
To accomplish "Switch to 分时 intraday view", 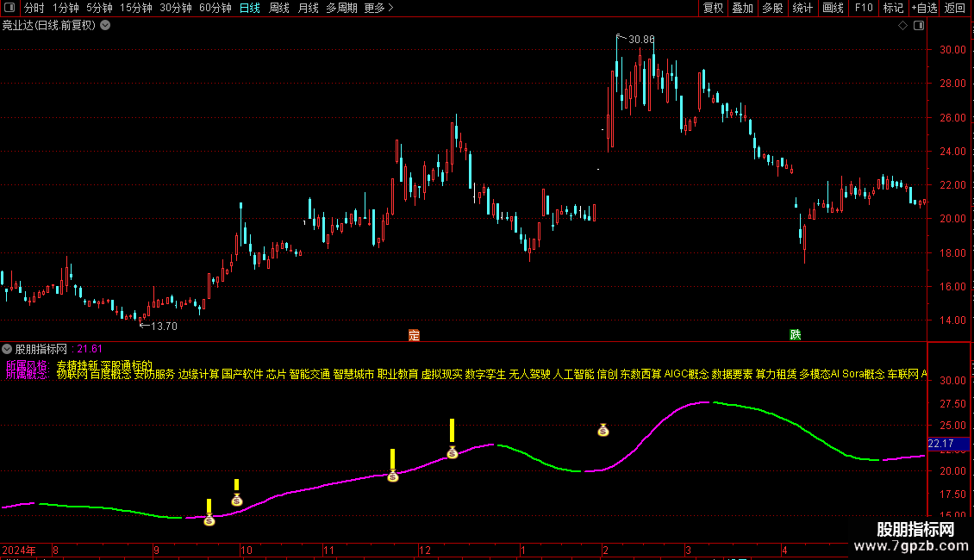I will point(34,8).
